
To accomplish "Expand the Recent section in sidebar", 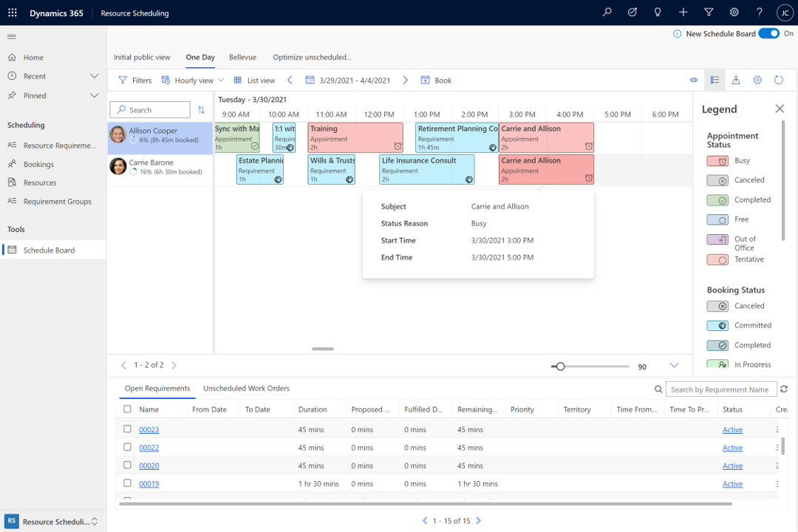I will coord(94,76).
